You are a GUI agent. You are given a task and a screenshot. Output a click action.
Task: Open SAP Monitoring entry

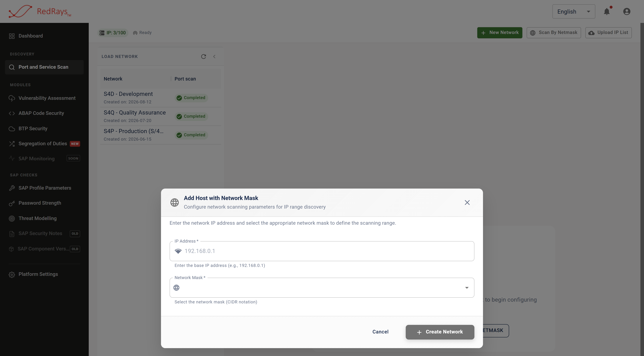[45, 159]
